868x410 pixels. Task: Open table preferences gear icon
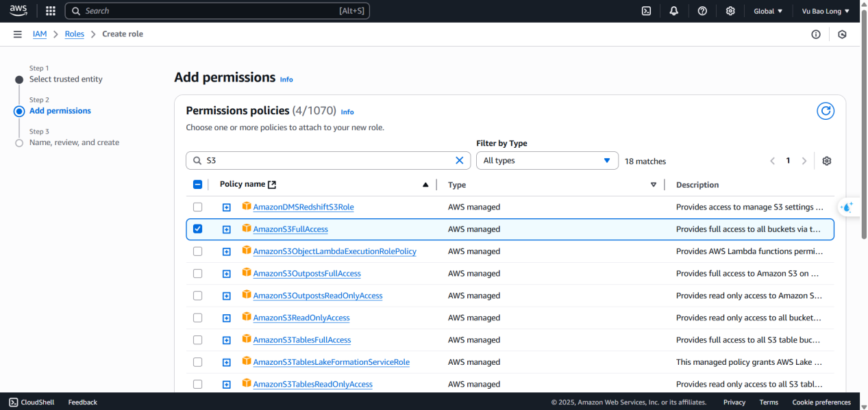tap(827, 161)
